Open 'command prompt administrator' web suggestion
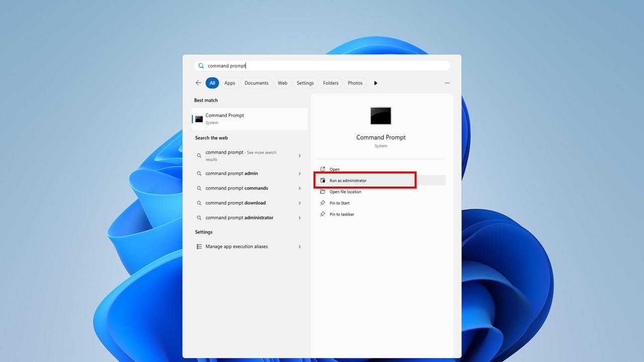This screenshot has width=644, height=362. 239,218
